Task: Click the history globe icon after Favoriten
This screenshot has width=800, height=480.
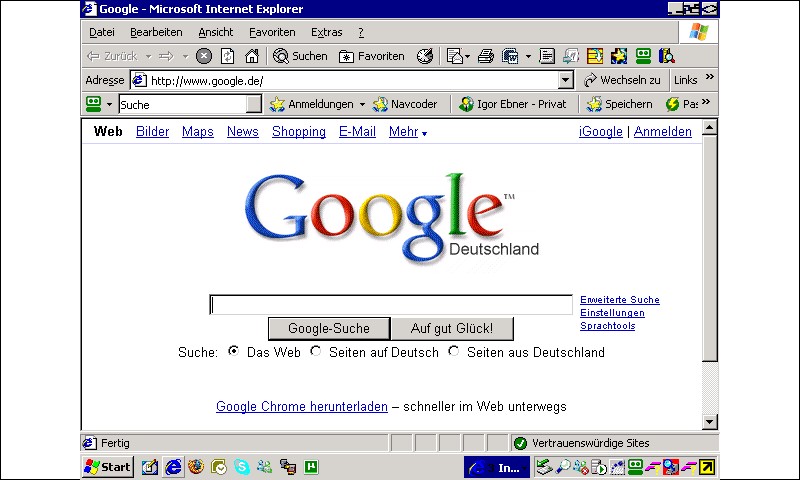Action: coord(425,56)
